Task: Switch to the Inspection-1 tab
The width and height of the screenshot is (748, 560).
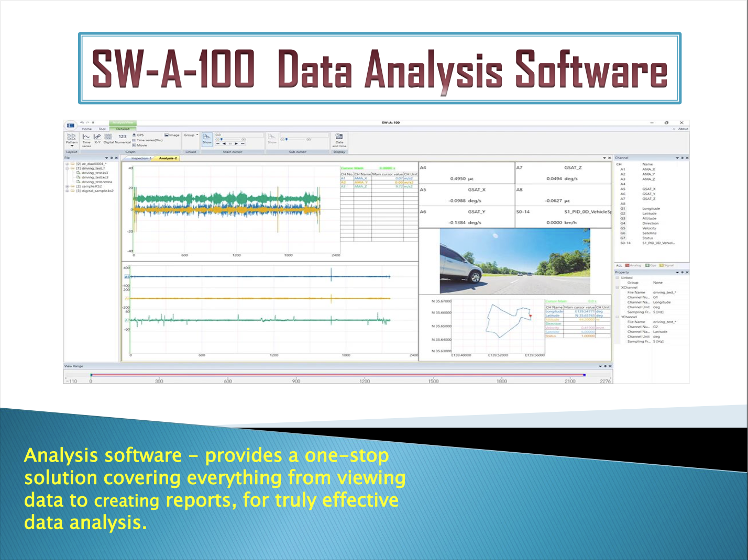Action: coord(141,158)
